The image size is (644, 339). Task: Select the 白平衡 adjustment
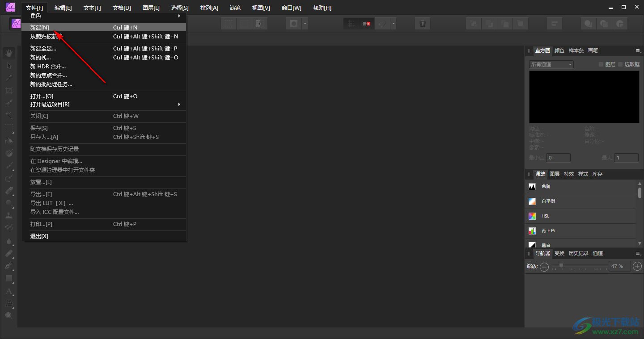tap(548, 201)
